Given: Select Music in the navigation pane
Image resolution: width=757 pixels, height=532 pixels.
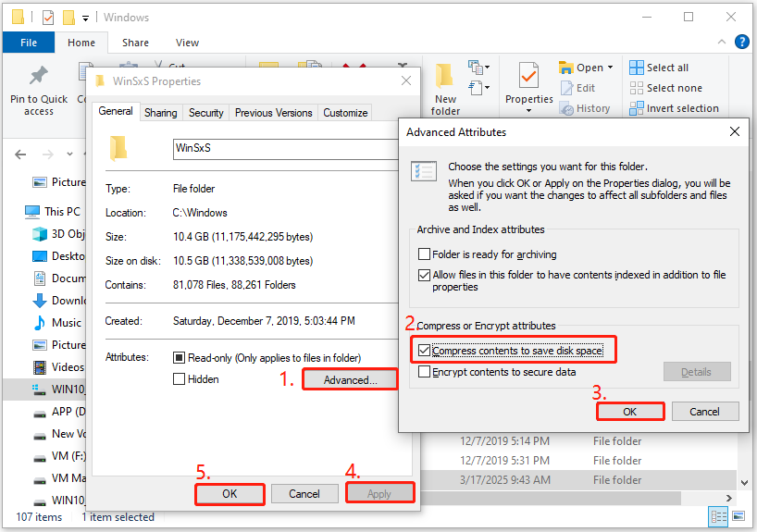Looking at the screenshot, I should pos(66,323).
